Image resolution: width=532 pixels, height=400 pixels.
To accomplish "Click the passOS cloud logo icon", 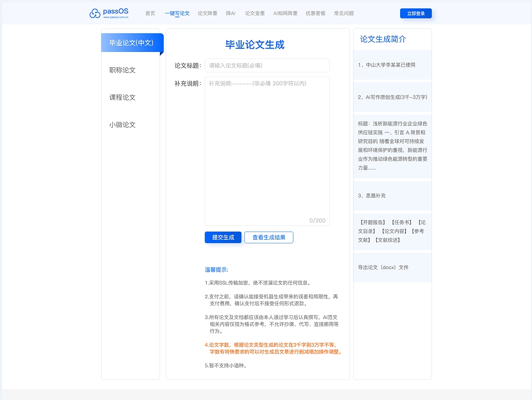I will 96,13.
